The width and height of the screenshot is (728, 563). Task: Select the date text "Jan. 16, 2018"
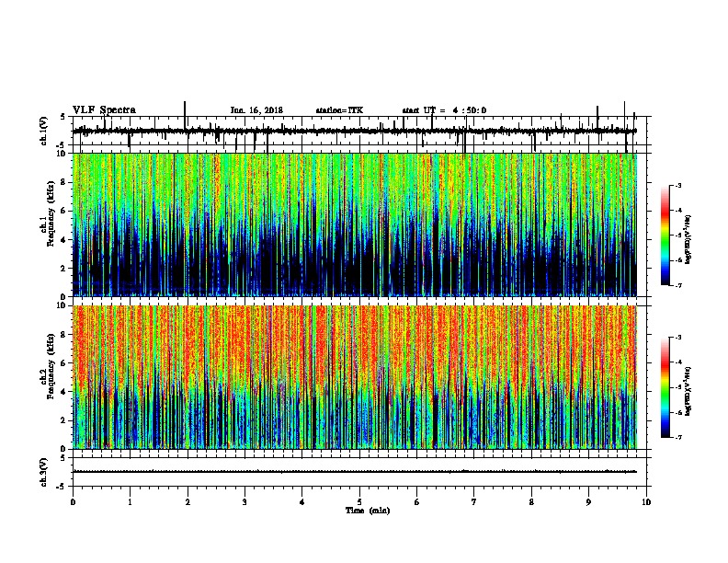[256, 110]
